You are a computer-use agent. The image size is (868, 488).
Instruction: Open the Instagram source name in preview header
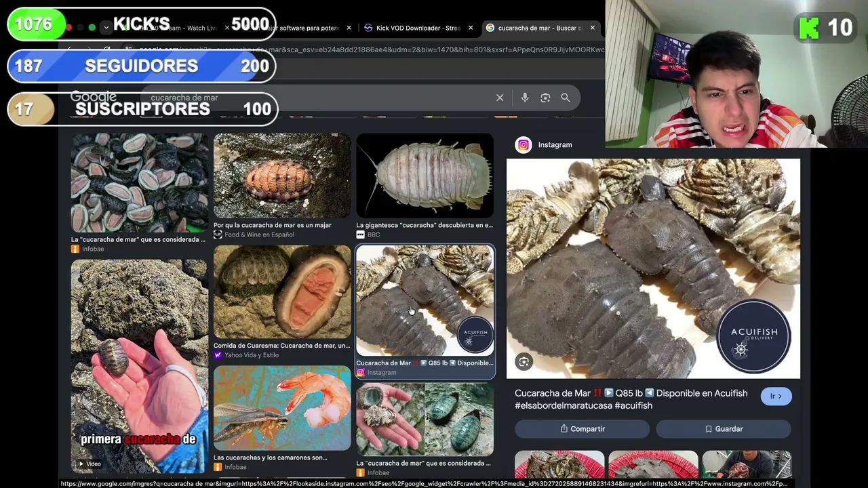[555, 145]
